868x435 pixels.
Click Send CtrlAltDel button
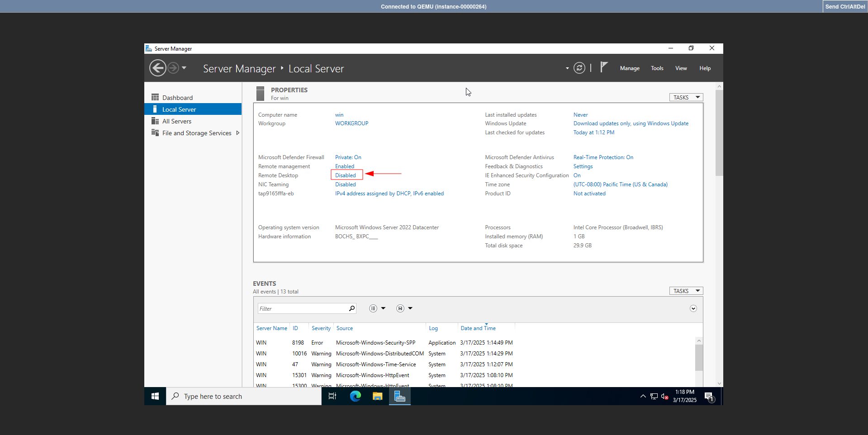point(845,6)
